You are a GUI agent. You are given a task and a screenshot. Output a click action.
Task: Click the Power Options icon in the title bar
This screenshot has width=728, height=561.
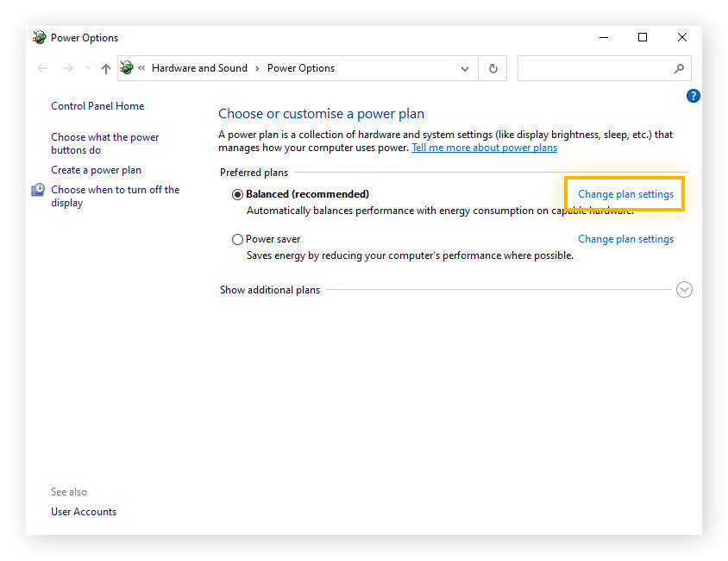click(39, 37)
